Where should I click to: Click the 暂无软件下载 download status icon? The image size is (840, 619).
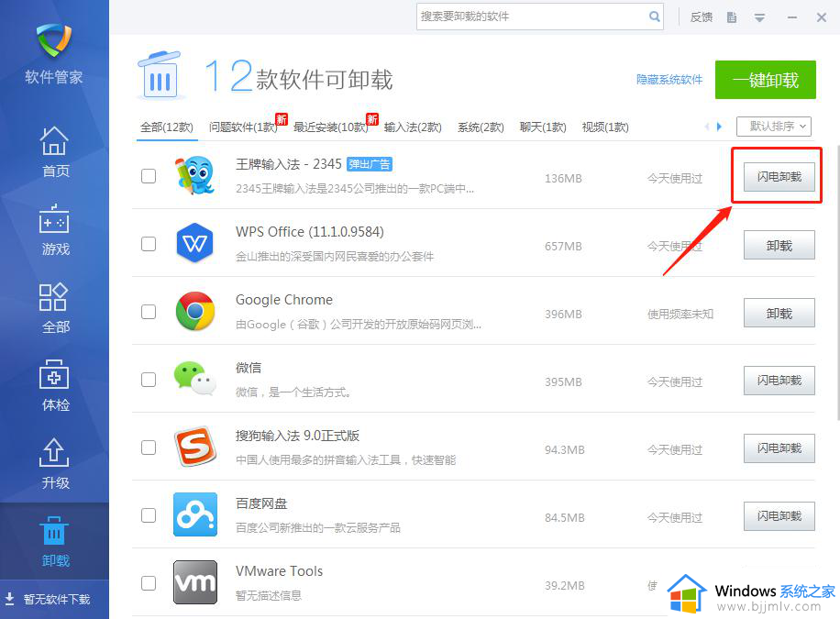pos(10,598)
